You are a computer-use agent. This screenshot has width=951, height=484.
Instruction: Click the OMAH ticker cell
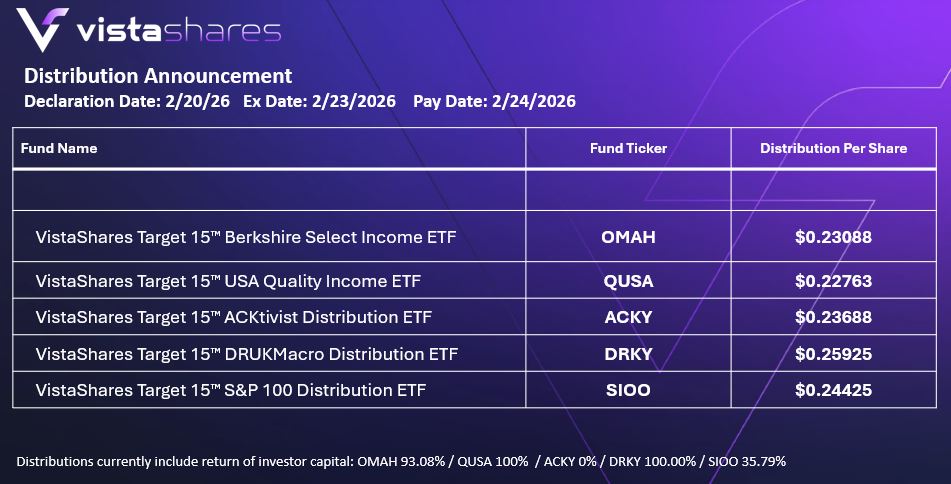[627, 237]
